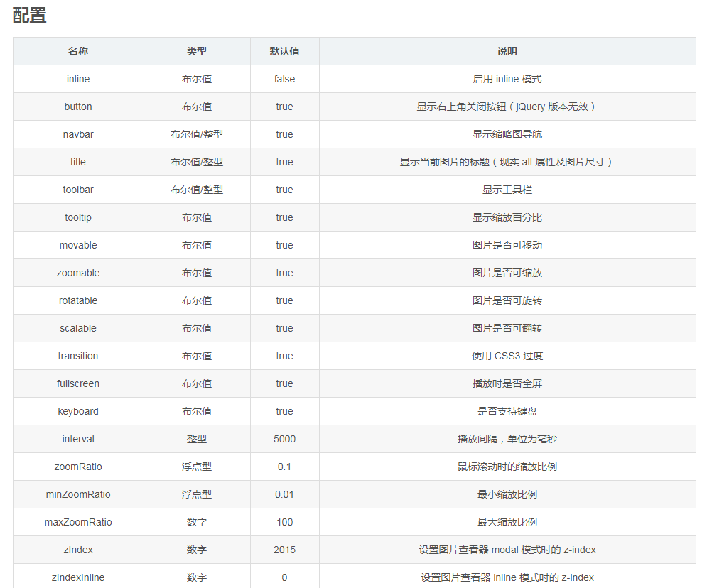Click the 浮点型 type in zoomRatio row
The image size is (707, 588).
[x=197, y=467]
